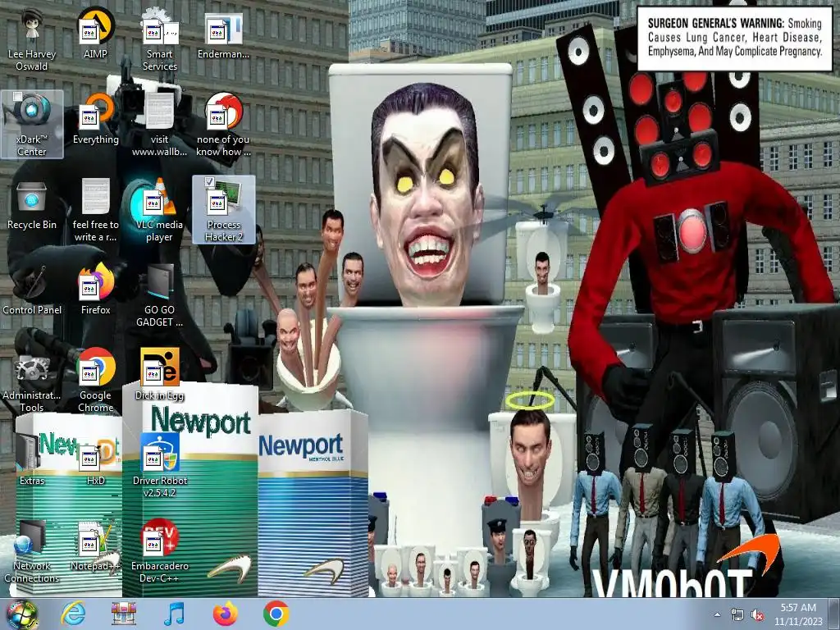Open the music note app on taskbar
The height and width of the screenshot is (630, 840).
click(x=174, y=614)
